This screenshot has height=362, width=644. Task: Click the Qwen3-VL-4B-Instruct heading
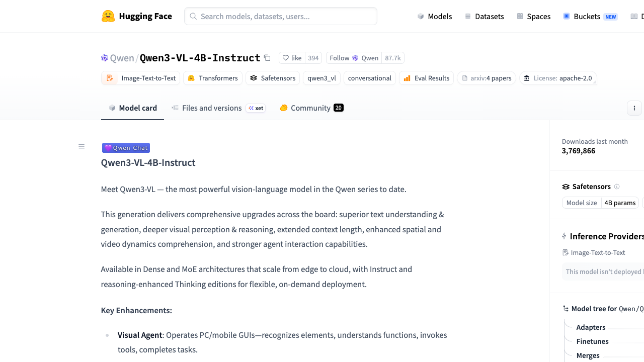click(x=148, y=162)
